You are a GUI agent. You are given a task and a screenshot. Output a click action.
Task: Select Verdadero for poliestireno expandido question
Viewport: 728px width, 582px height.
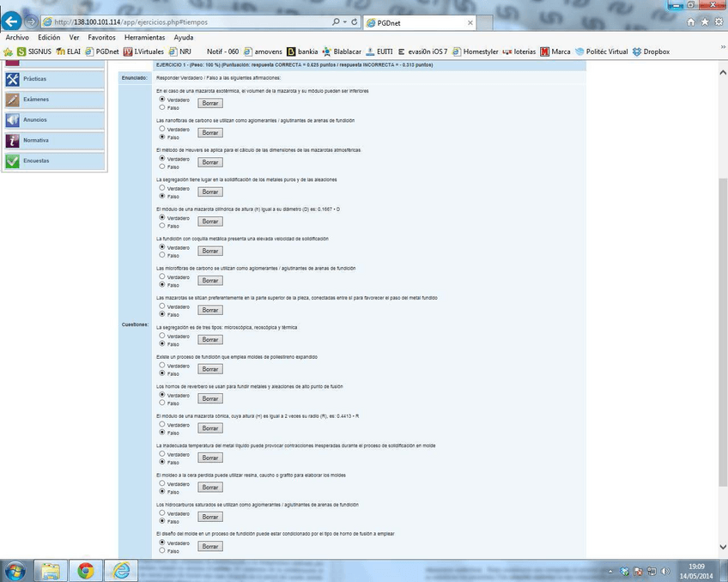pos(162,365)
